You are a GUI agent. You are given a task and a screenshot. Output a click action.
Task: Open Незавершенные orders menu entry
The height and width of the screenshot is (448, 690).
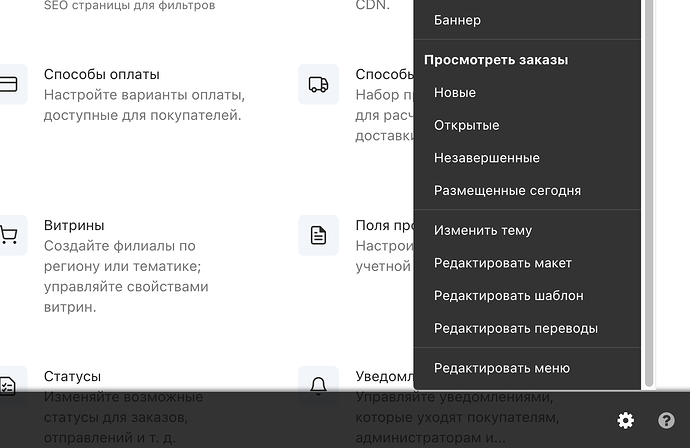[x=527, y=158]
